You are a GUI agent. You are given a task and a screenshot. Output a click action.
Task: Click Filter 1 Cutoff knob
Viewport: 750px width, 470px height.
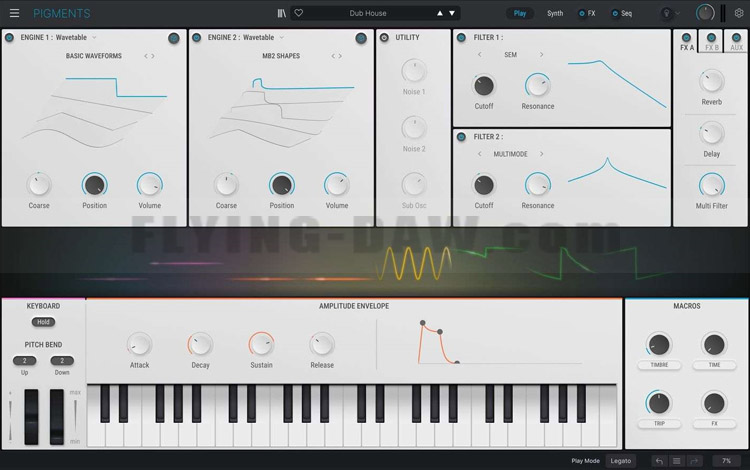click(x=484, y=86)
